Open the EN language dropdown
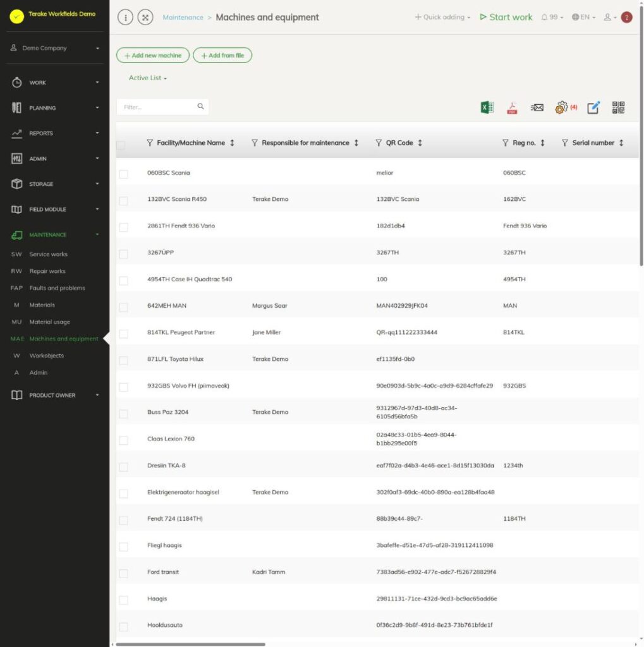Viewport: 644px width, 647px height. (x=583, y=17)
